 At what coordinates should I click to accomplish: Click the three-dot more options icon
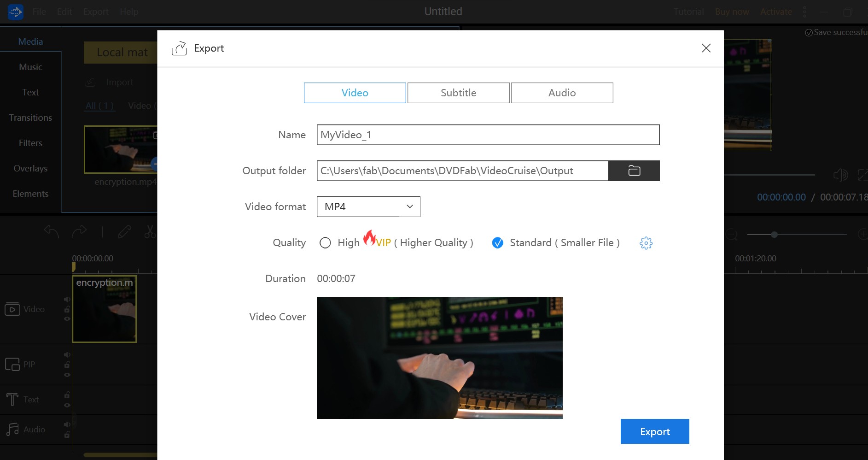point(804,12)
